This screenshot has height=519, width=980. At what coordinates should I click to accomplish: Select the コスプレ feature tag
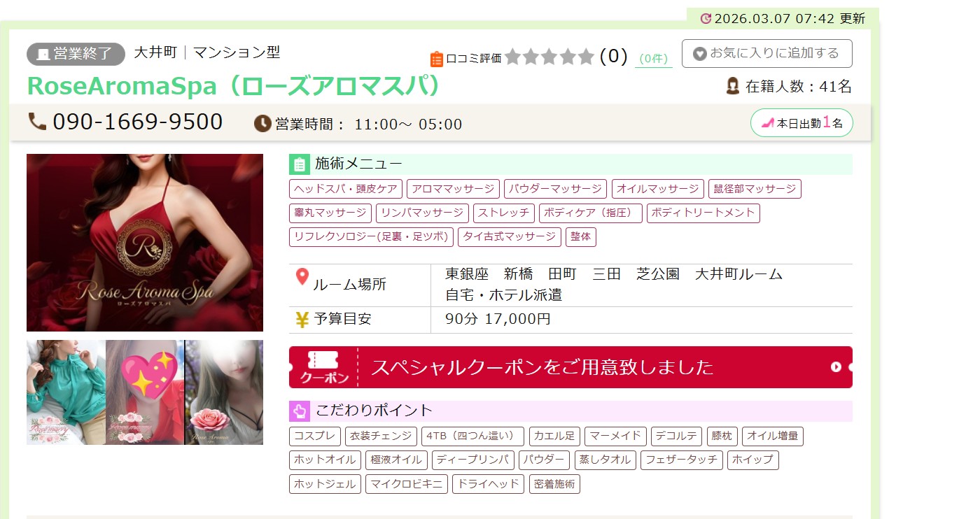(x=314, y=436)
